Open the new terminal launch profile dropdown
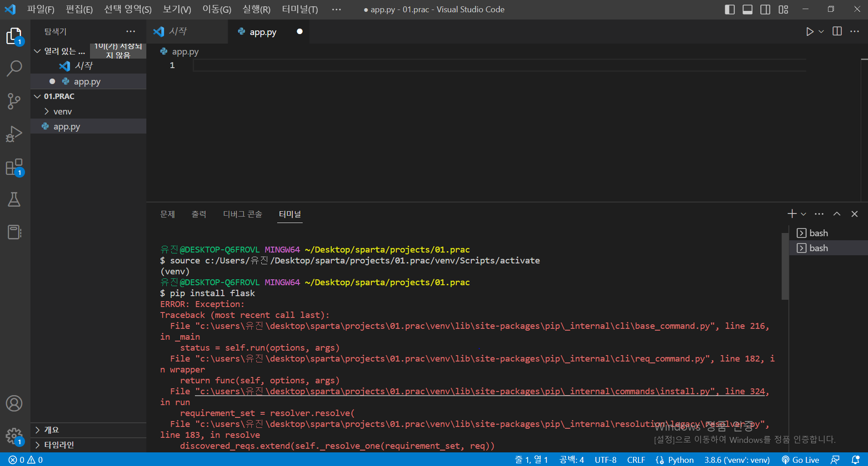Screen dimensions: 868x466 (x=803, y=214)
